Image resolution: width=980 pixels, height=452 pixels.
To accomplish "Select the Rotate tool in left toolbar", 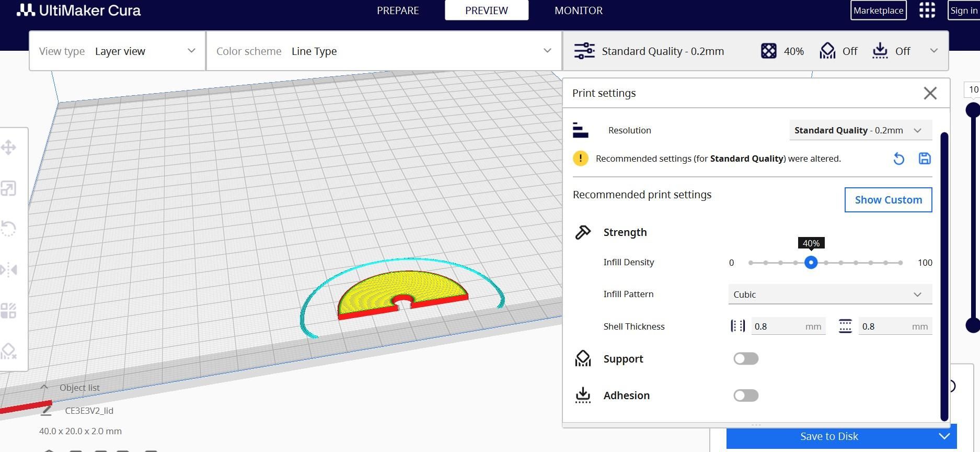I will (8, 229).
